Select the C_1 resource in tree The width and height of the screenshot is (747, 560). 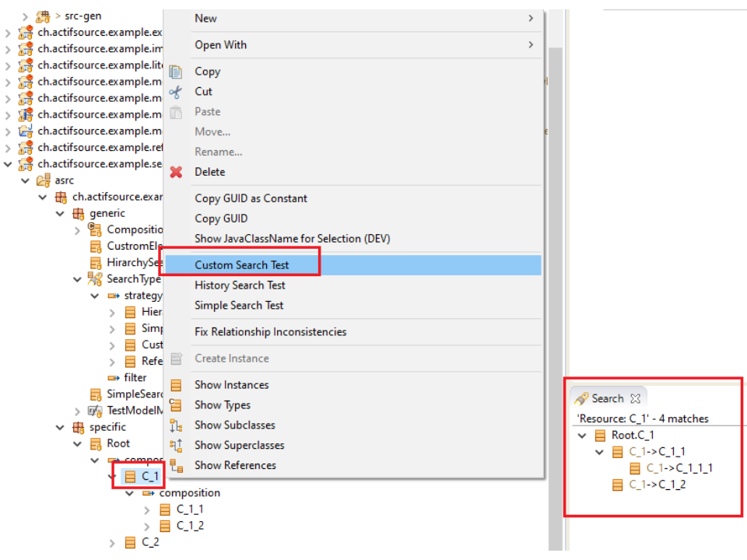[x=150, y=476]
